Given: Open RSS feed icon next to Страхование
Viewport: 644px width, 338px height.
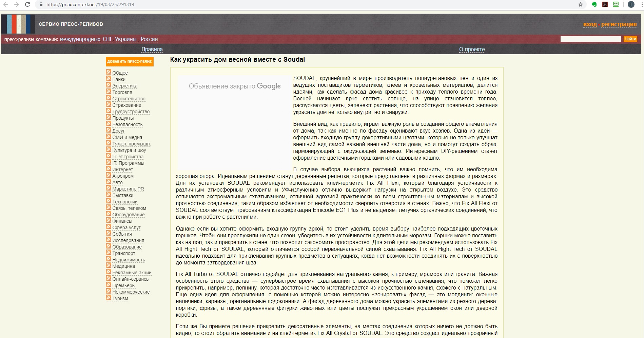Looking at the screenshot, I should tap(109, 104).
